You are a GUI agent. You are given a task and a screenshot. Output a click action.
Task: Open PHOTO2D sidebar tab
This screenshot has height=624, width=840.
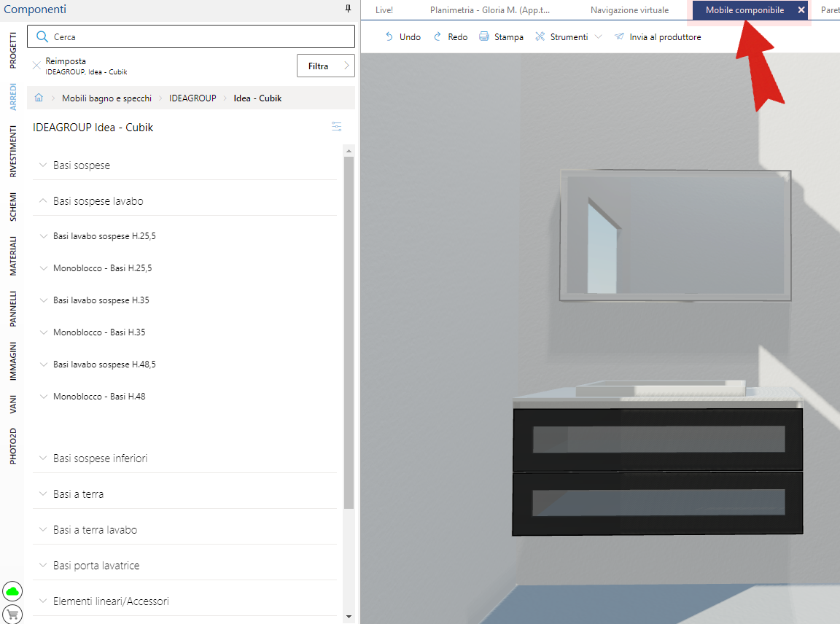[13, 446]
